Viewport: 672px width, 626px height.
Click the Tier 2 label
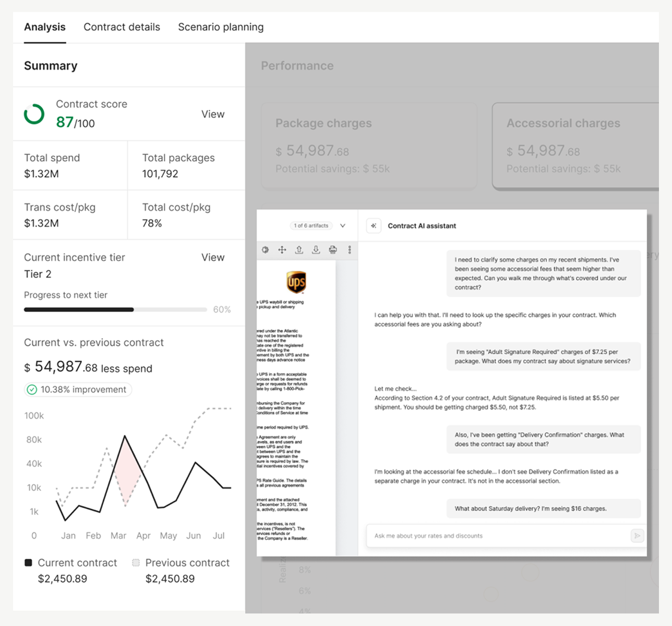(x=38, y=274)
